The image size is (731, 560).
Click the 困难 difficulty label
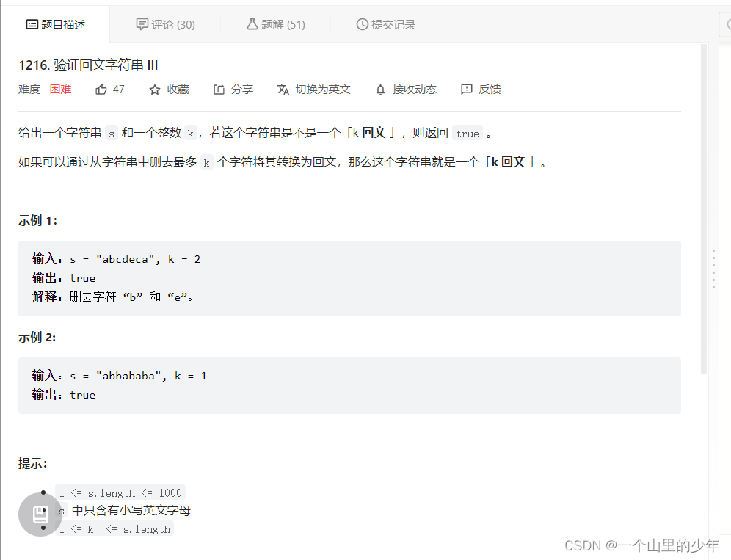coord(60,89)
